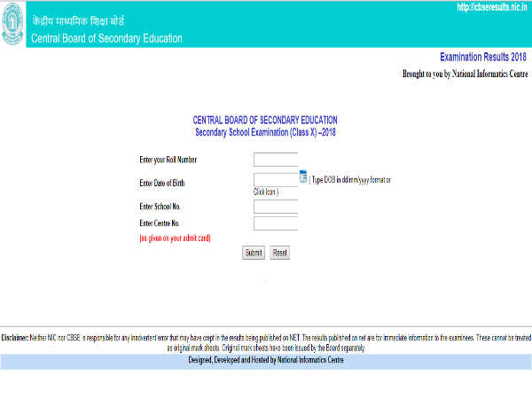Click the 'Enter School No.' label
The width and height of the screenshot is (532, 399).
click(160, 207)
